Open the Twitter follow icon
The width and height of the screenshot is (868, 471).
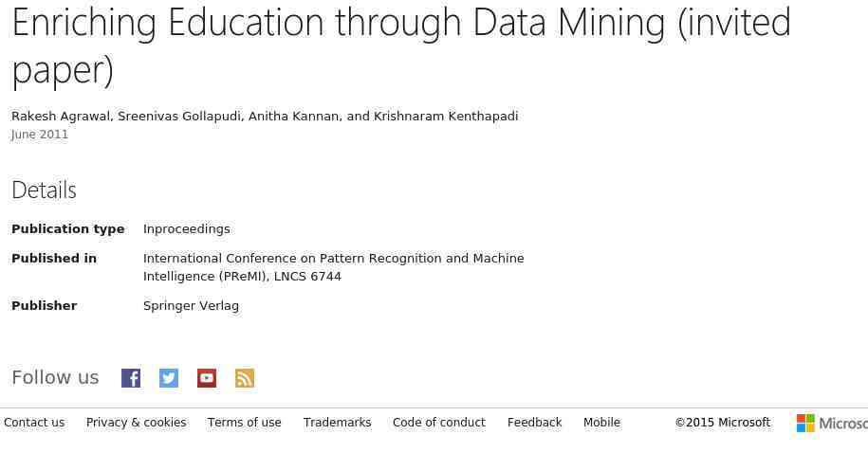pyautogui.click(x=169, y=378)
